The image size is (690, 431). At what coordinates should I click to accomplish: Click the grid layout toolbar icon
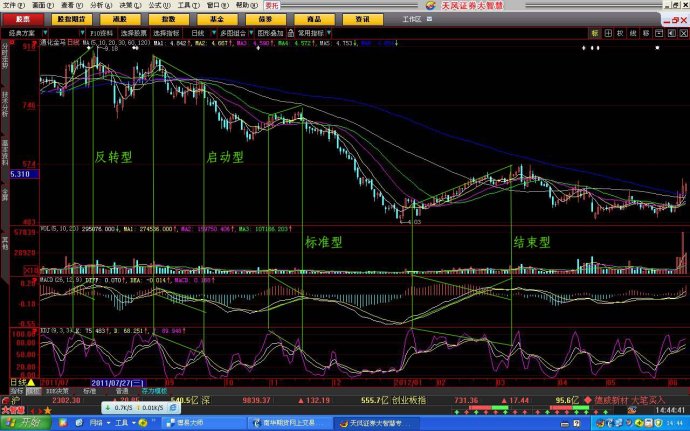(608, 33)
